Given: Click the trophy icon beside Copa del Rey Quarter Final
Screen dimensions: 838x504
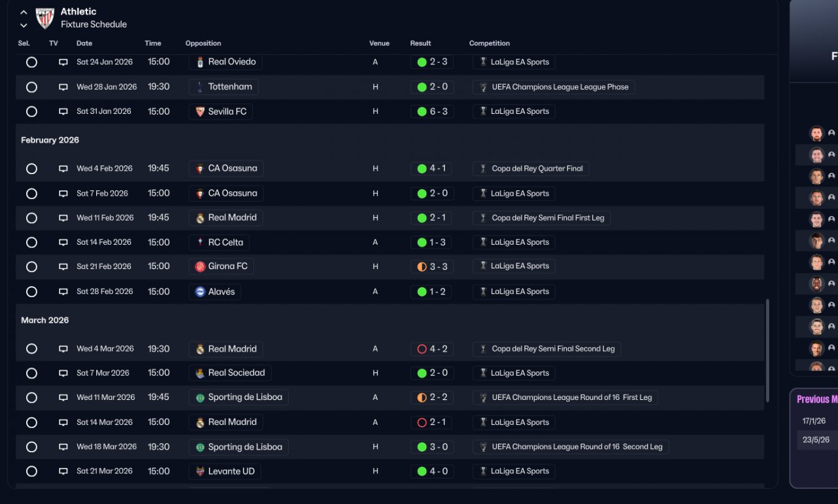Looking at the screenshot, I should (483, 169).
